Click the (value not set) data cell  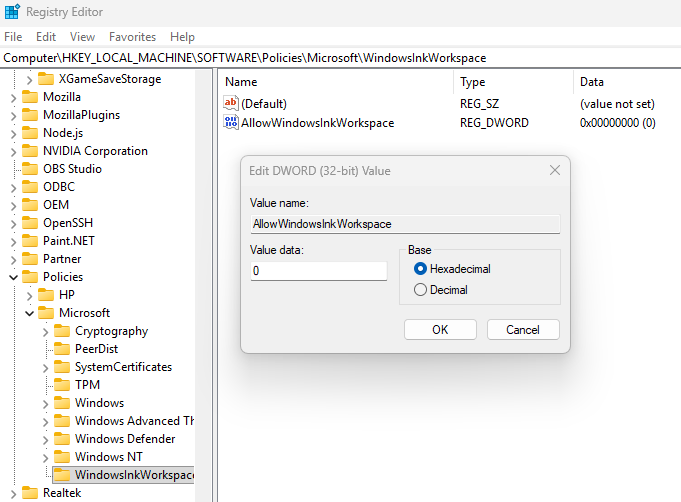coord(617,104)
